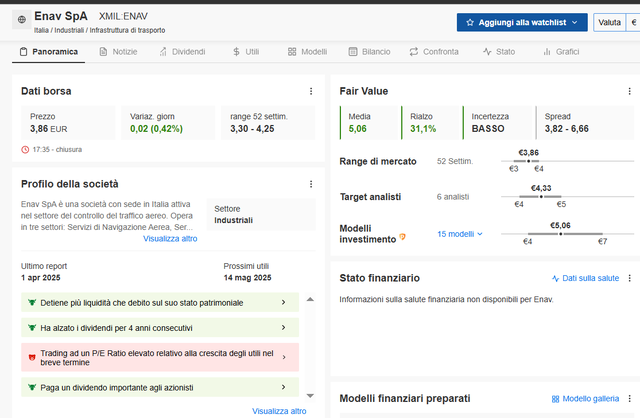
Task: Click the star icon in watchlist button
Action: [470, 22]
